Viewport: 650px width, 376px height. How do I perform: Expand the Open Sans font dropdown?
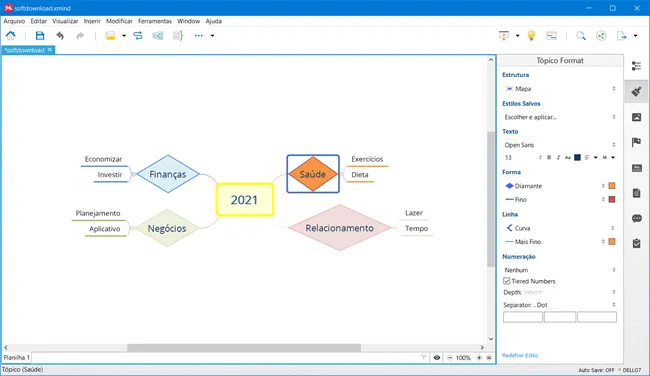[x=560, y=145]
